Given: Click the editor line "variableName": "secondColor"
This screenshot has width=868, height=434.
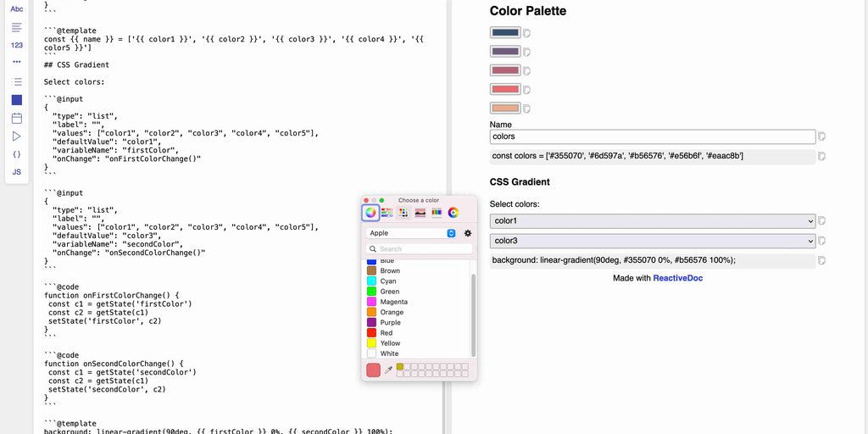Looking at the screenshot, I should 117,244.
